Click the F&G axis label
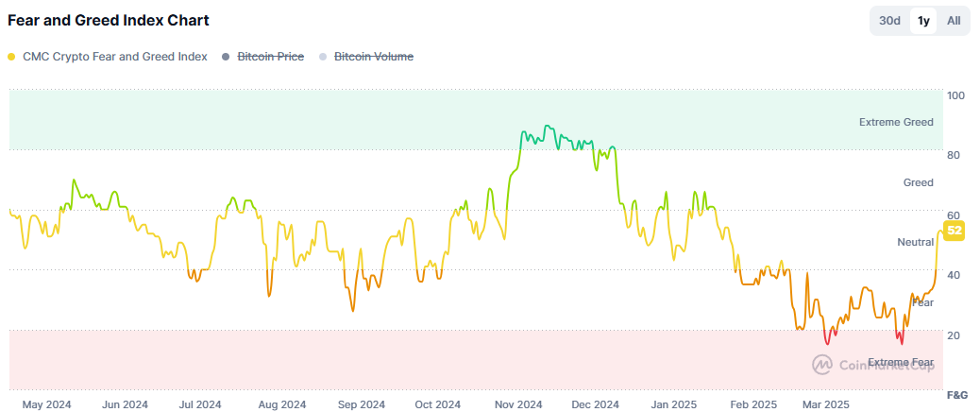The image size is (980, 412). pyautogui.click(x=957, y=394)
